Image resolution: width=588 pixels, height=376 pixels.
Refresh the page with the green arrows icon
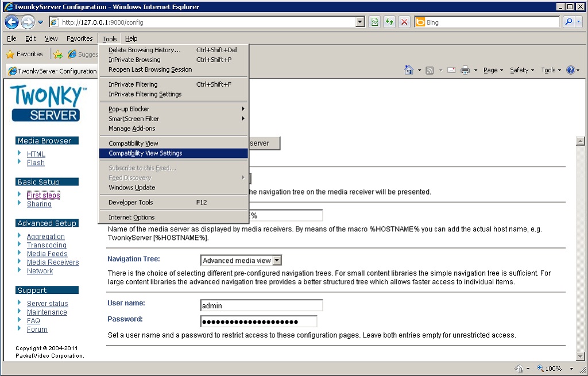tap(389, 21)
